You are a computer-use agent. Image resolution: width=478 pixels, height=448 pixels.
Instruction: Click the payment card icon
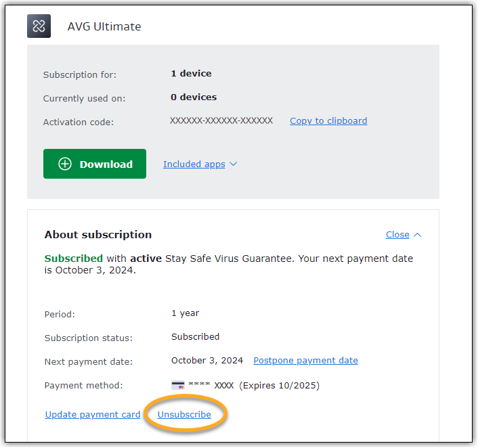click(178, 385)
